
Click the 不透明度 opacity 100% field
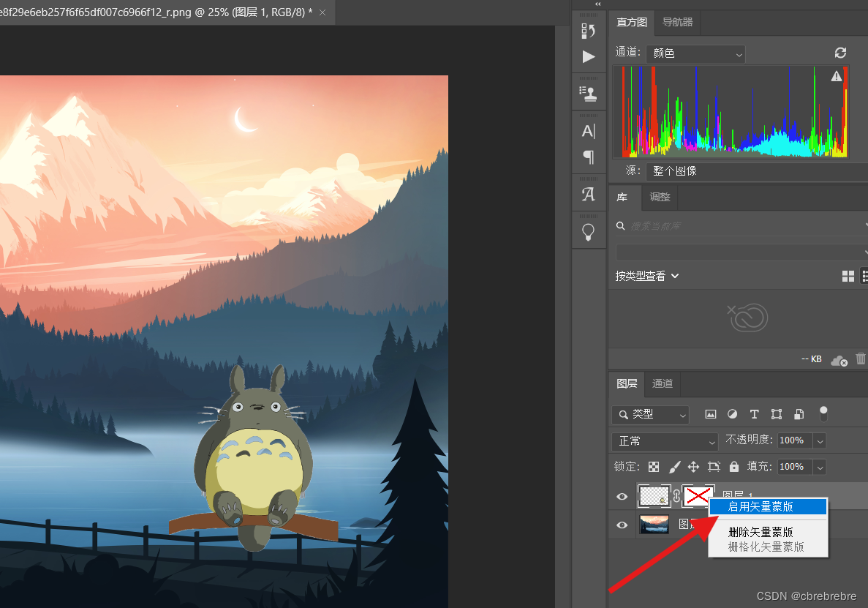(x=795, y=440)
